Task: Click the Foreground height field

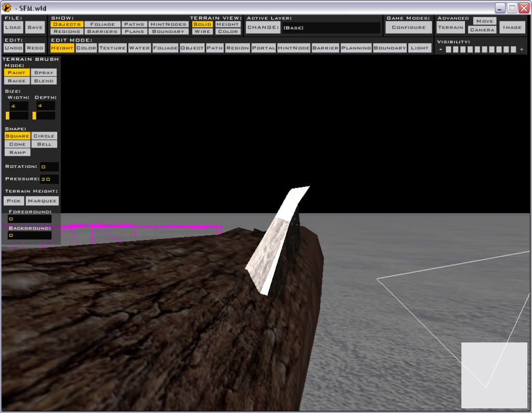Action: (30, 219)
